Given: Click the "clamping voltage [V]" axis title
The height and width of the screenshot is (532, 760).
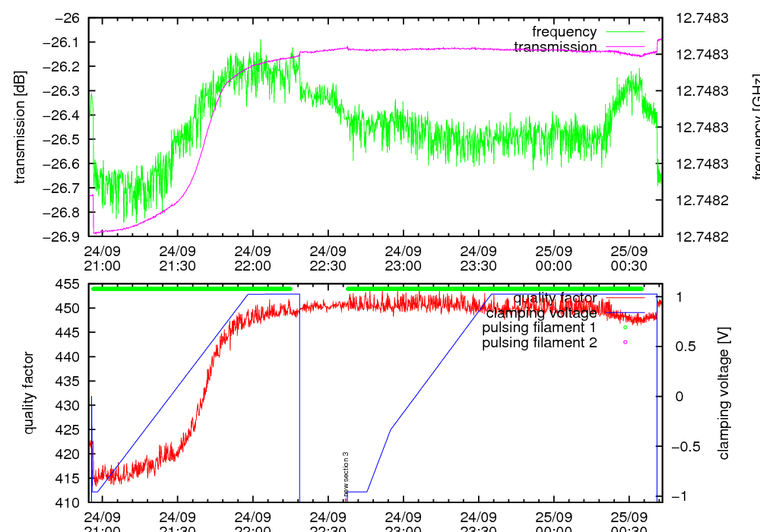Looking at the screenshot, I should 724,394.
